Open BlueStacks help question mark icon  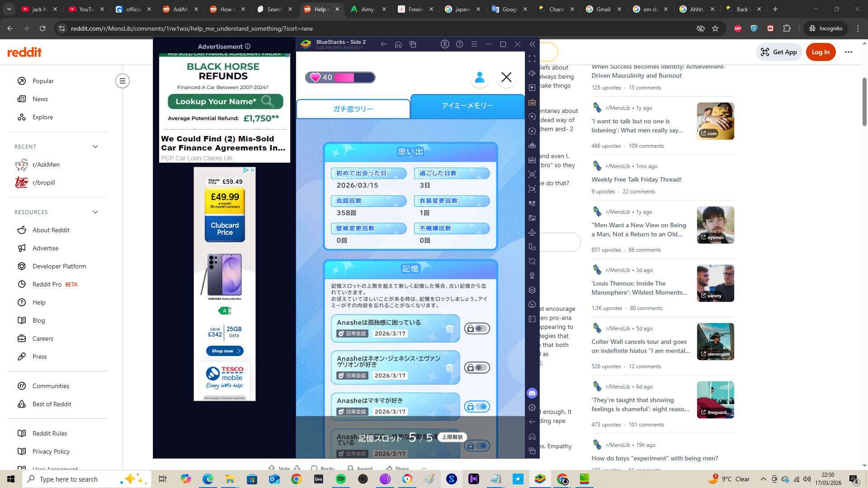pyautogui.click(x=459, y=44)
